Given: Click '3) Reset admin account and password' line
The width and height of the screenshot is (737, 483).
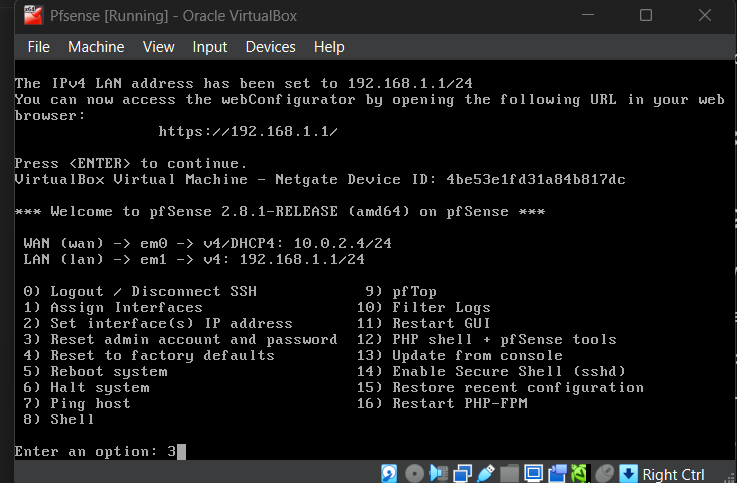Looking at the screenshot, I should pyautogui.click(x=180, y=339).
